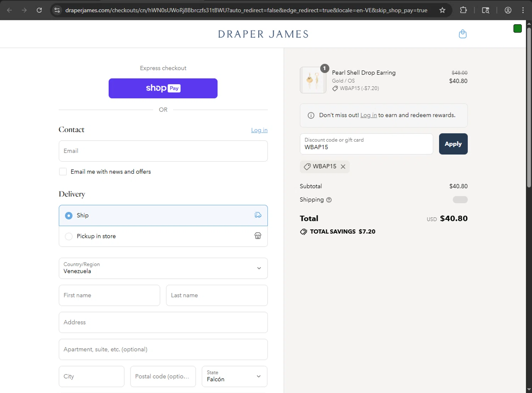Viewport: 532px width, 393px height.
Task: Bookmark this page with the star icon
Action: 442,10
